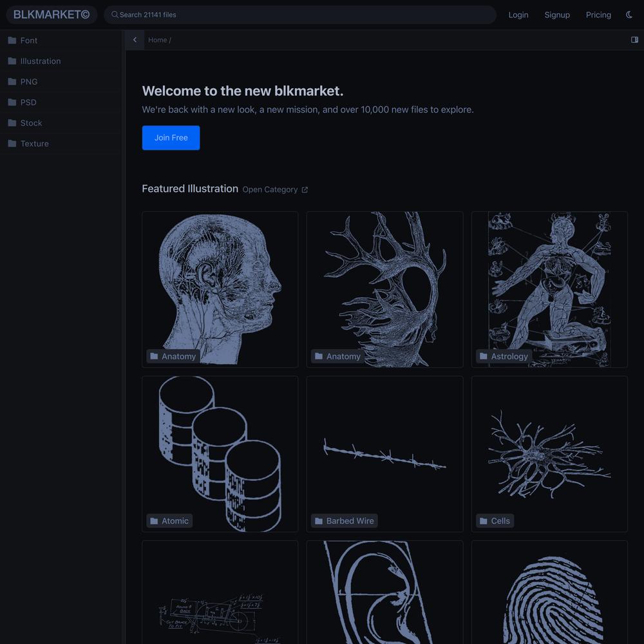
Task: Click the Anatomy tag on head illustration
Action: pyautogui.click(x=173, y=356)
